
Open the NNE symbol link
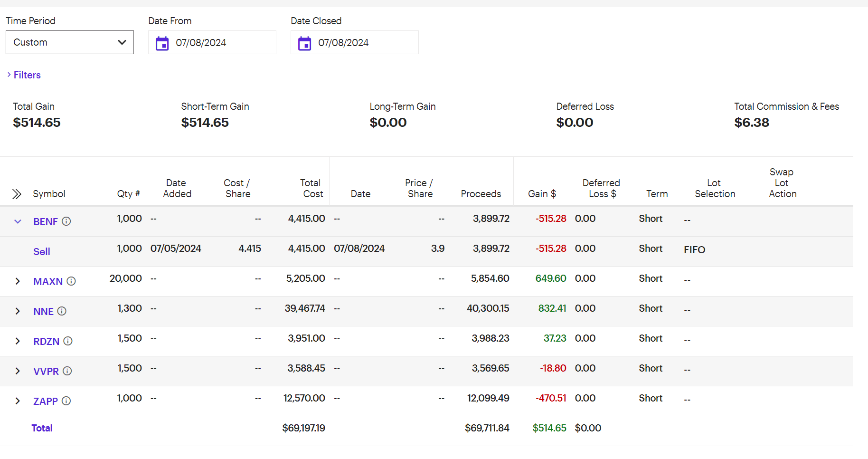tap(43, 312)
